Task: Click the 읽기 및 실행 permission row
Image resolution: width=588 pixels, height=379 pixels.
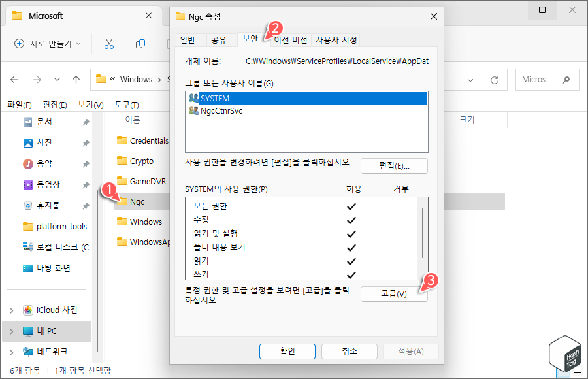Action: 302,234
